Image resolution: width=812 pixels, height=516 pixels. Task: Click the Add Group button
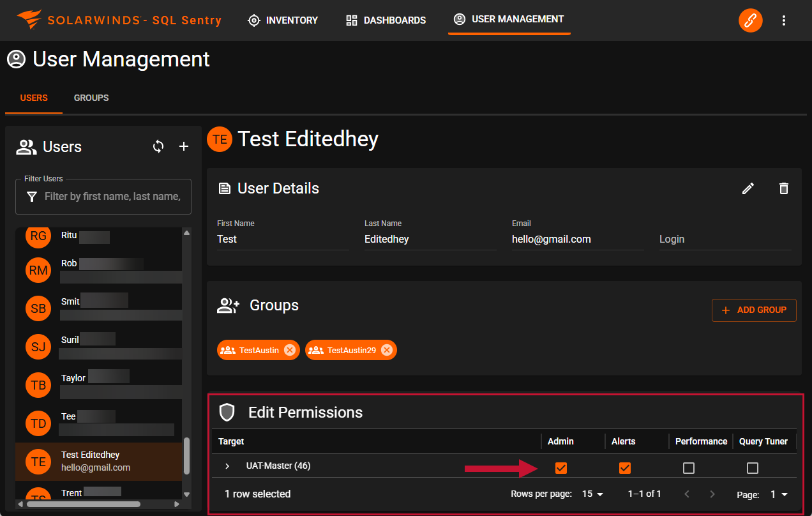click(x=754, y=310)
